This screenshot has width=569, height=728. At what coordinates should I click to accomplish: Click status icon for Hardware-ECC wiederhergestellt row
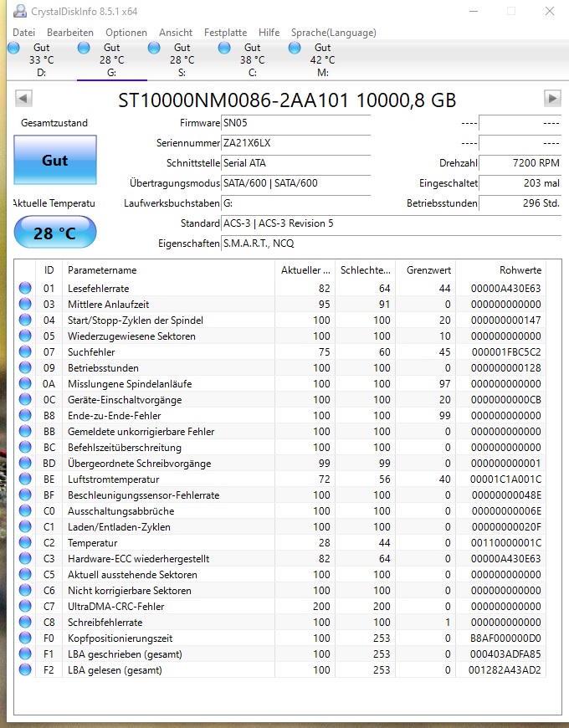click(25, 558)
